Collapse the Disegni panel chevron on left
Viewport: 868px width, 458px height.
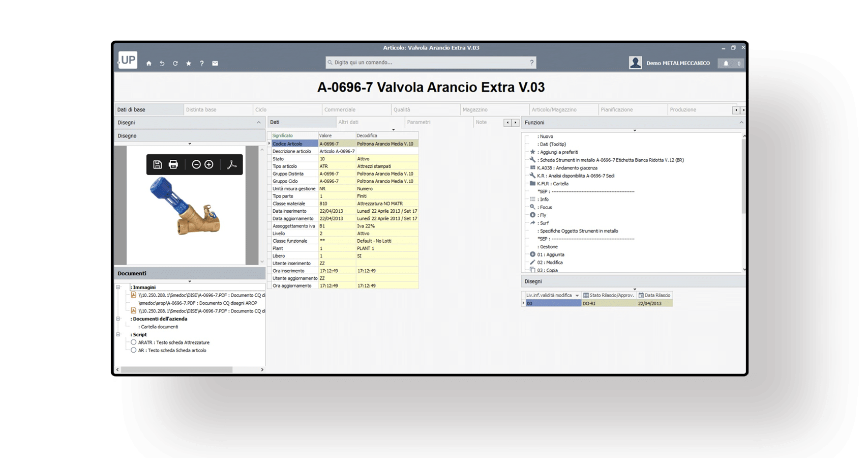point(258,123)
